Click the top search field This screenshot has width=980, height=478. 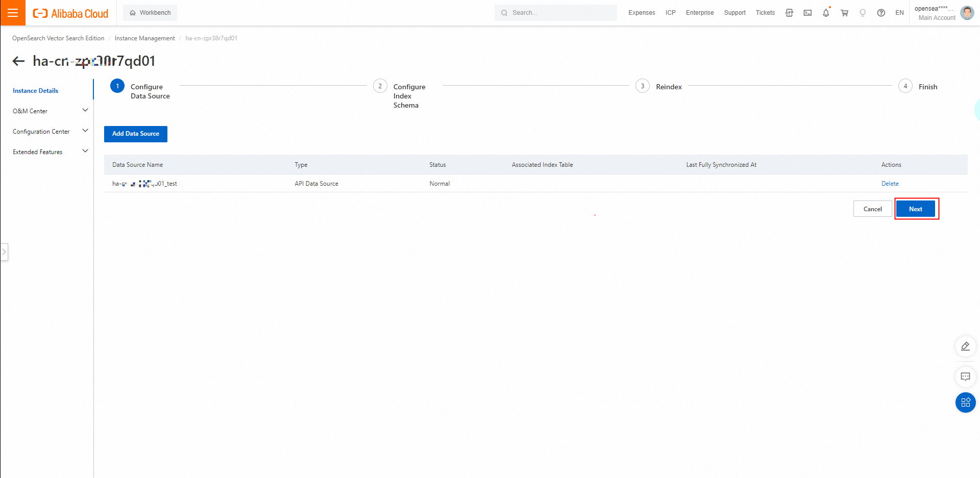coord(555,13)
